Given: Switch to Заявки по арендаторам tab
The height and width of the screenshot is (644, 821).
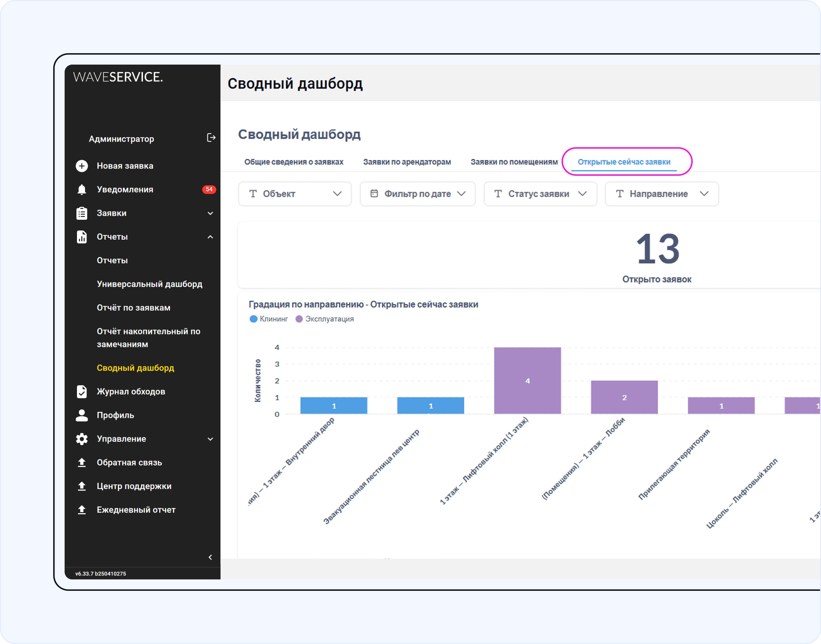Looking at the screenshot, I should [407, 162].
